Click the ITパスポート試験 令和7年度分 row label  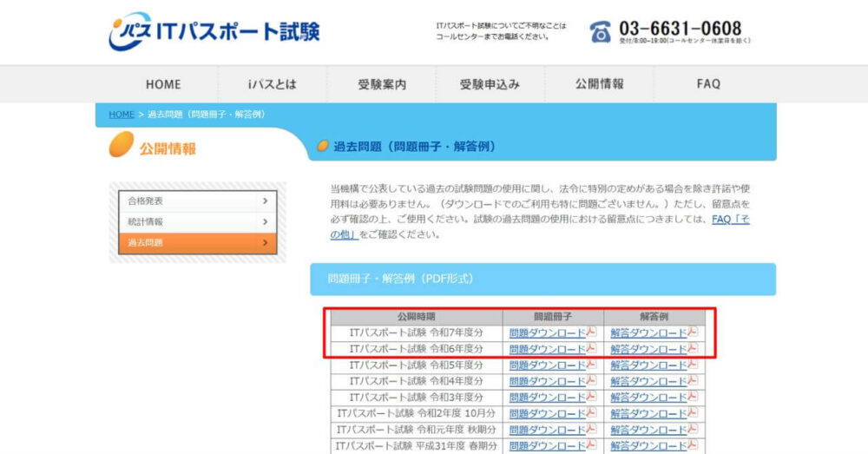[417, 332]
